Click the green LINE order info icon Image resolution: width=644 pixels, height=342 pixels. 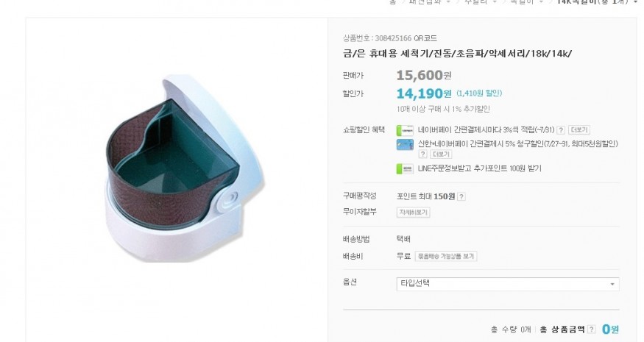[x=405, y=168]
